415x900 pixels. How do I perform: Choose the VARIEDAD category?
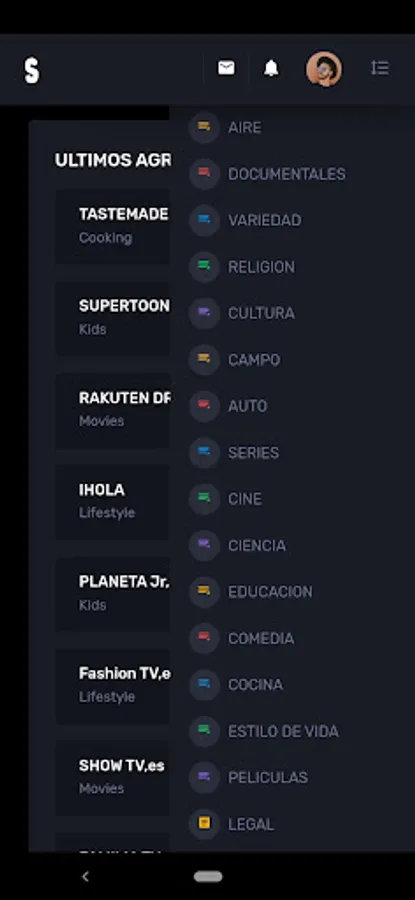point(265,220)
